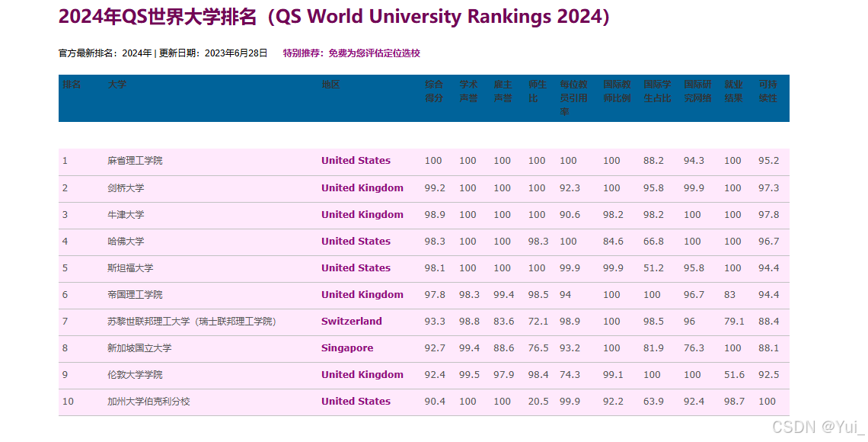This screenshot has width=868, height=442.
Task: Click United Kingdom in 牛津大学 row
Action: pyautogui.click(x=362, y=214)
